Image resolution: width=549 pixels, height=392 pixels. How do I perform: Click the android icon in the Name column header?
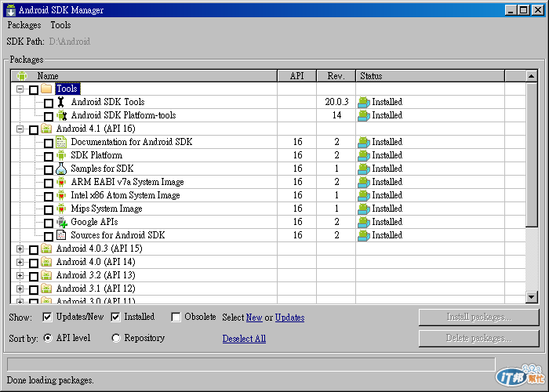[22, 75]
